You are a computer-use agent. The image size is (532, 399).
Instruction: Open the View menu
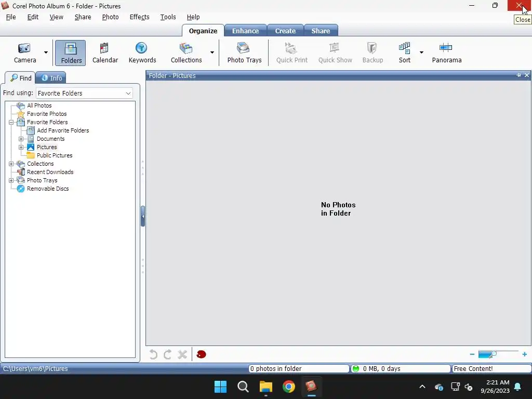tap(56, 17)
